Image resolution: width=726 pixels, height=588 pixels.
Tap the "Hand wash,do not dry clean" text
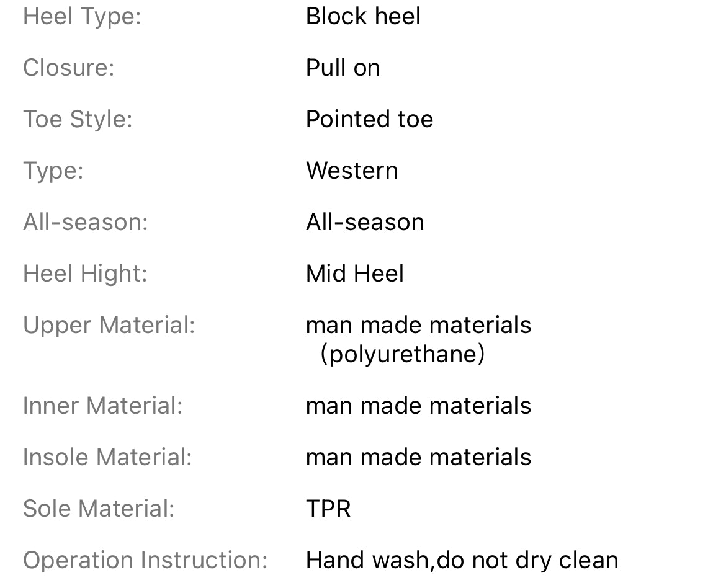(462, 560)
